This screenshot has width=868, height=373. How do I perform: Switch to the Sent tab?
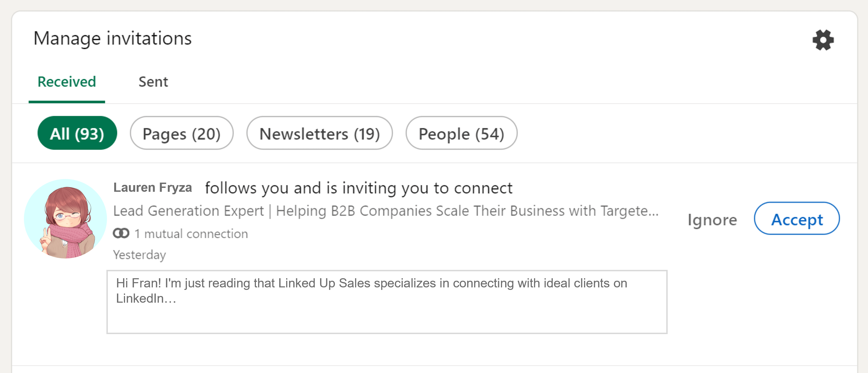coord(153,82)
